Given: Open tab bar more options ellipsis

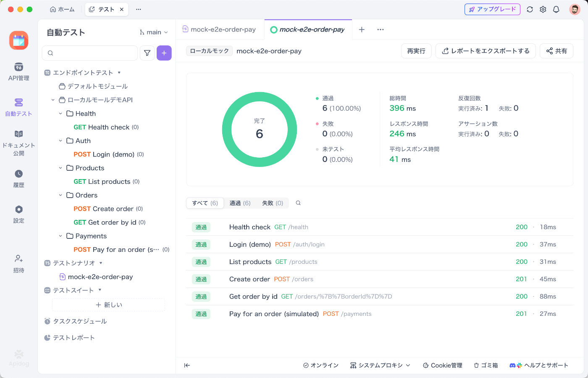Looking at the screenshot, I should (381, 29).
